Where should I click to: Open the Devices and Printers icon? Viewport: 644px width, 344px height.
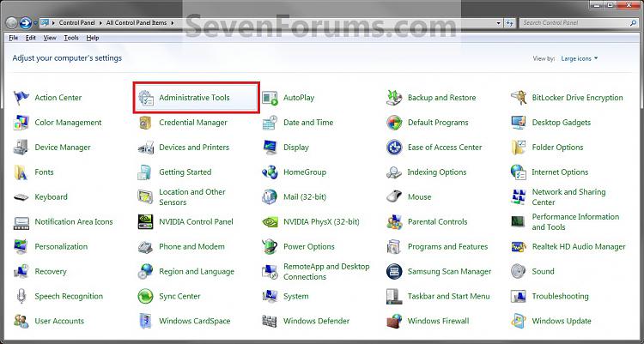pos(146,148)
